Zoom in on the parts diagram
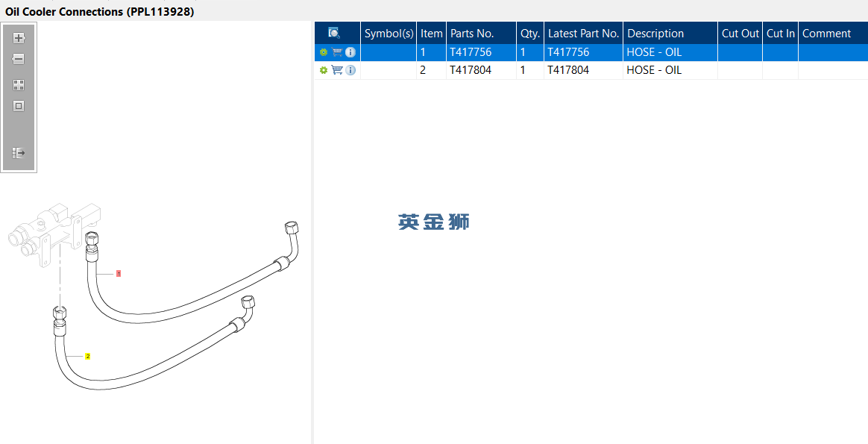Image resolution: width=868 pixels, height=444 pixels. click(x=19, y=38)
